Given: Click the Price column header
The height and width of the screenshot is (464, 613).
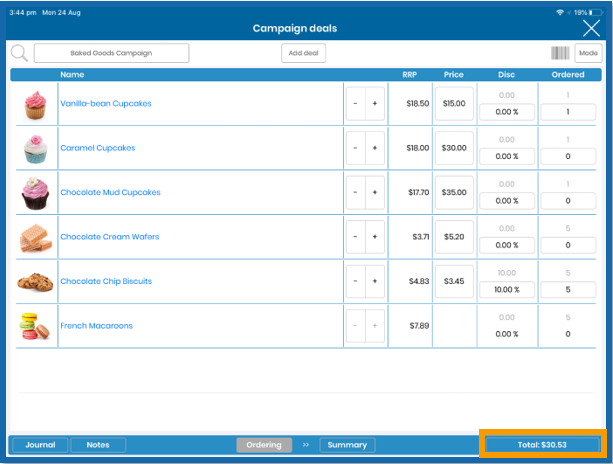Looking at the screenshot, I should (x=453, y=75).
